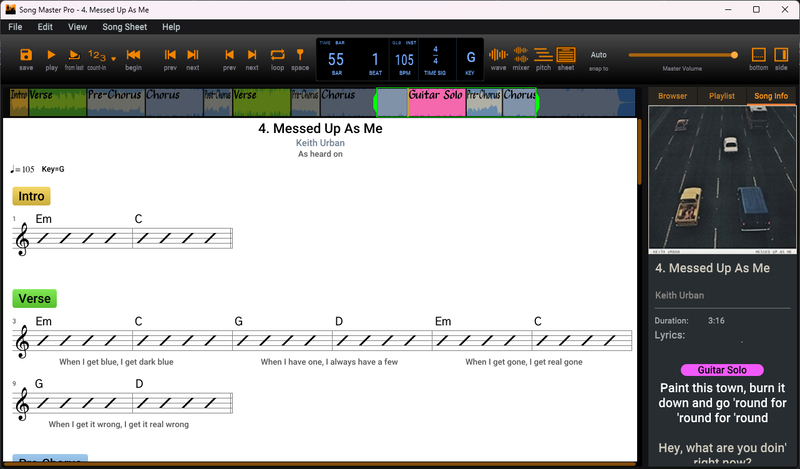Click the album cover thumbnail
800x469 pixels.
(722, 180)
